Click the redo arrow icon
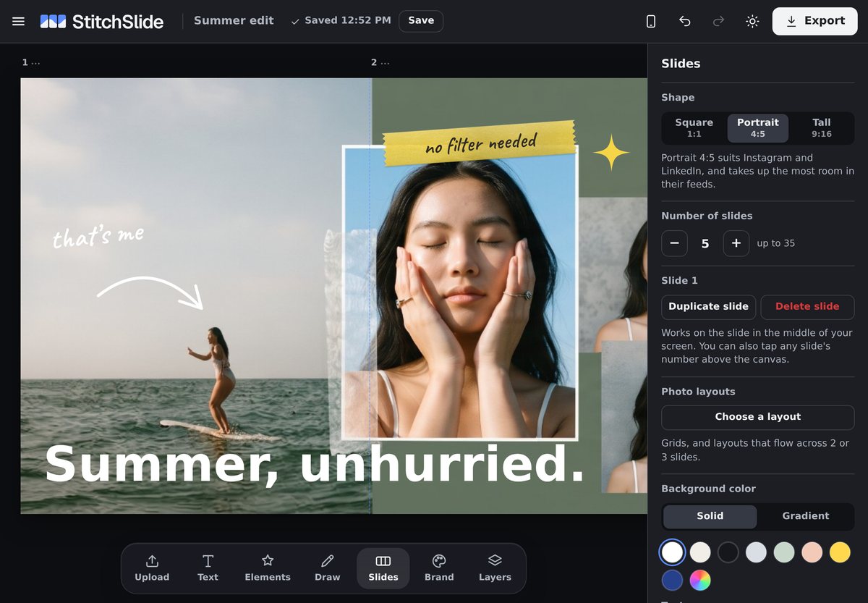This screenshot has width=868, height=603. coord(718,22)
